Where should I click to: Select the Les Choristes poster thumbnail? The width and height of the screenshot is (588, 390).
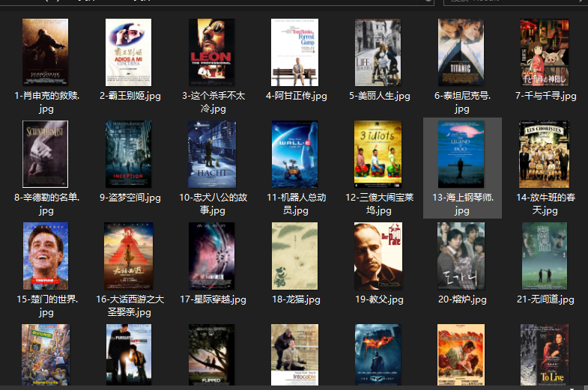[544, 154]
